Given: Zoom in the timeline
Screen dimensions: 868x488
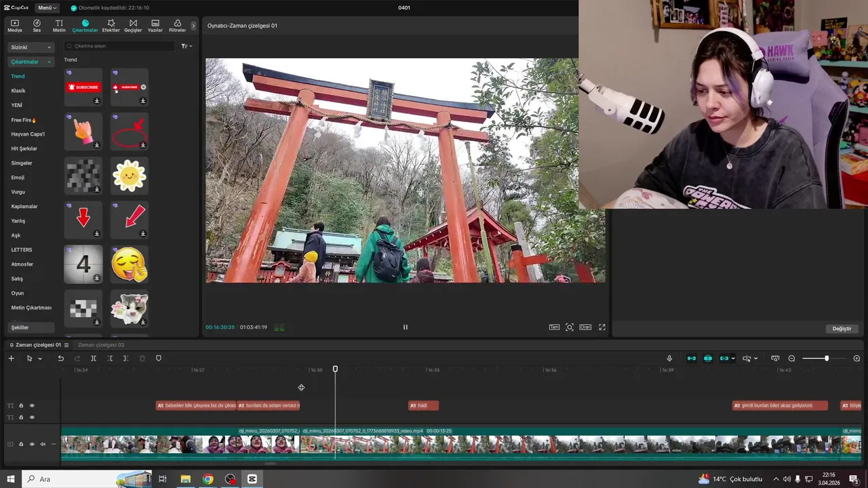Looking at the screenshot, I should 856,359.
